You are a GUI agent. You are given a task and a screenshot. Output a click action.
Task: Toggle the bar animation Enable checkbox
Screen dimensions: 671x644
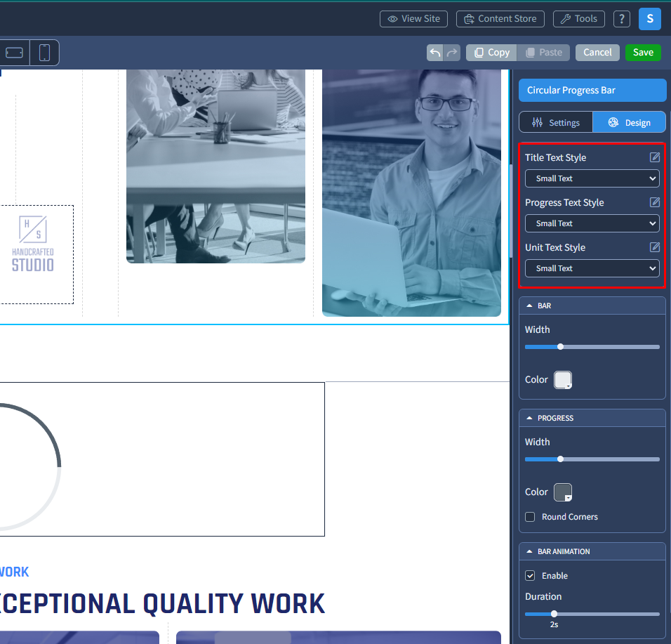point(530,575)
